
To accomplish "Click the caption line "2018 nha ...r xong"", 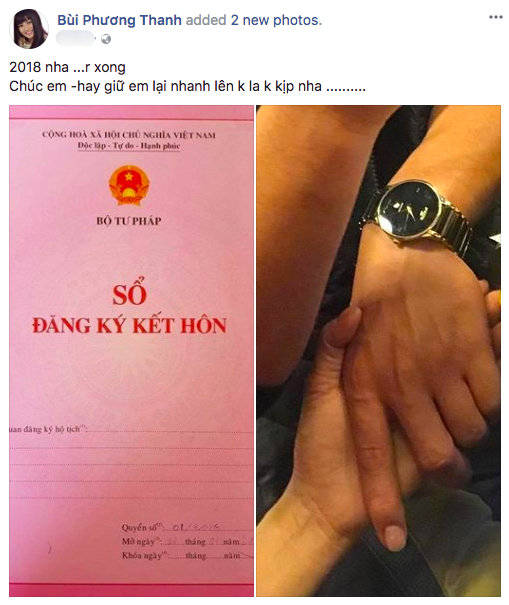I will pos(68,68).
